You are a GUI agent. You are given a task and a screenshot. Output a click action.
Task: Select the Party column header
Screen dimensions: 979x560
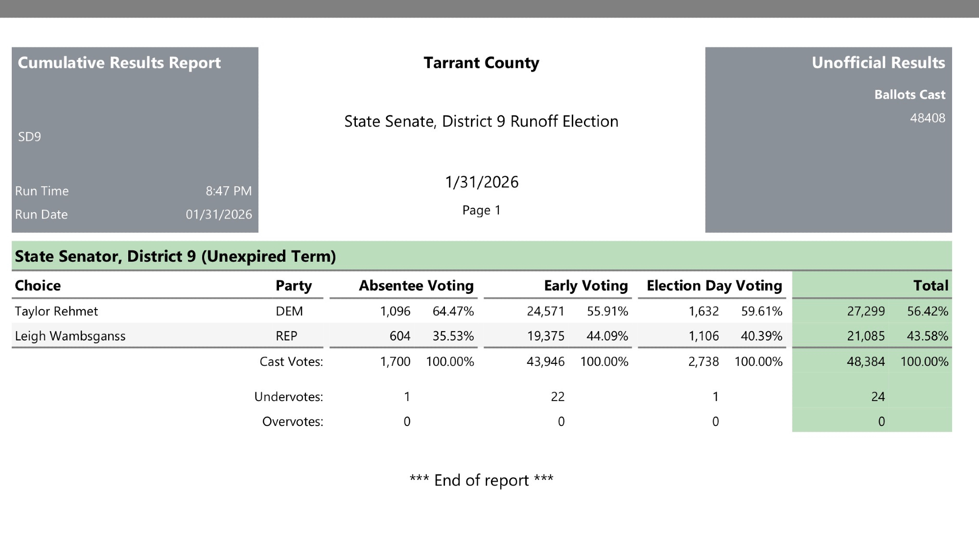point(293,286)
